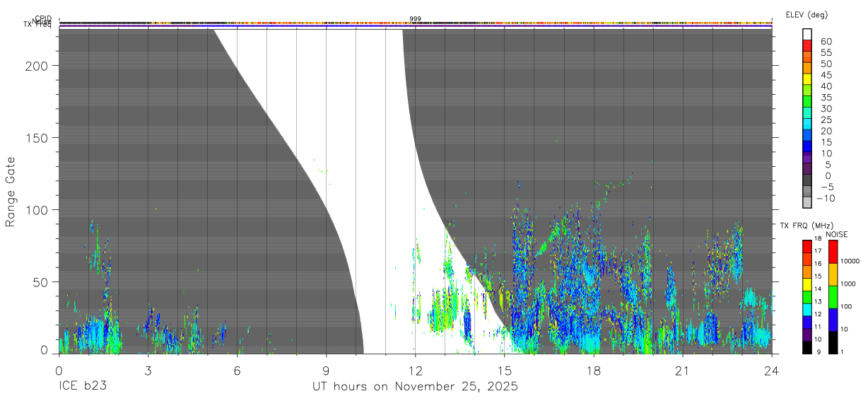Click the red TX FRQ swatch between 17 and 18
This screenshot has width=868, height=401.
tap(807, 246)
